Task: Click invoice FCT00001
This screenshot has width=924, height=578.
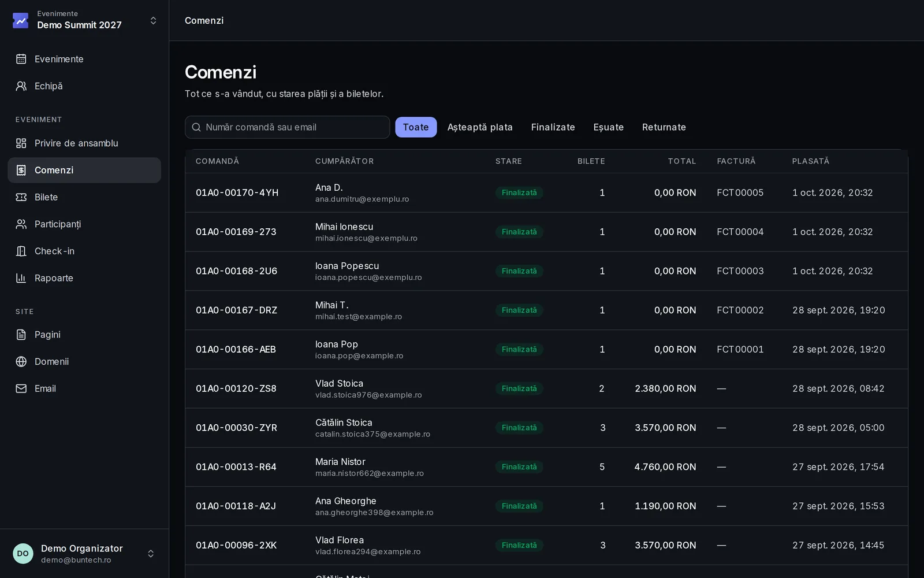Action: (740, 350)
